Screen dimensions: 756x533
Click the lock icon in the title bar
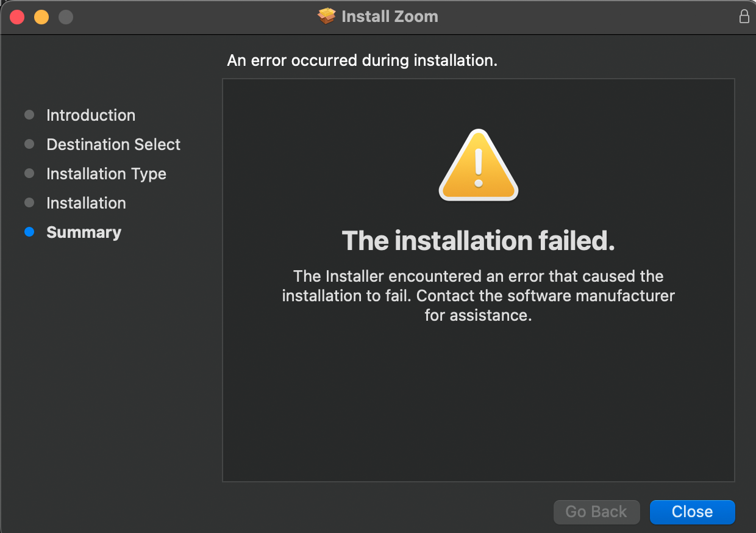(744, 16)
